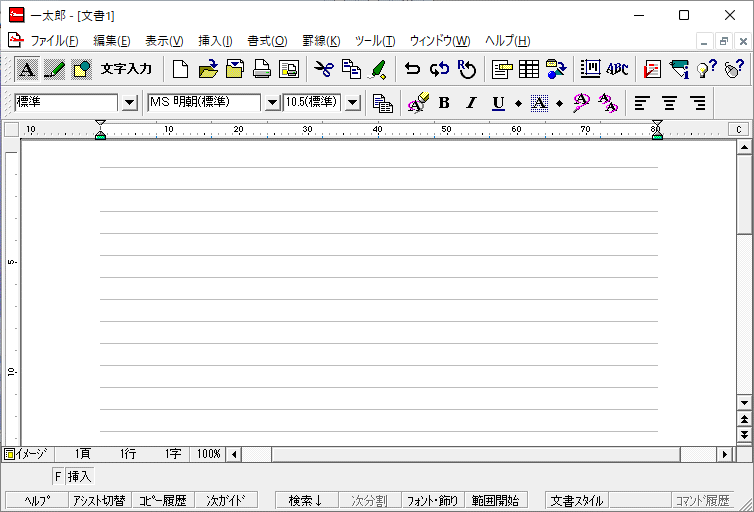Click the Undo arrow icon
The height and width of the screenshot is (512, 754).
[x=412, y=69]
